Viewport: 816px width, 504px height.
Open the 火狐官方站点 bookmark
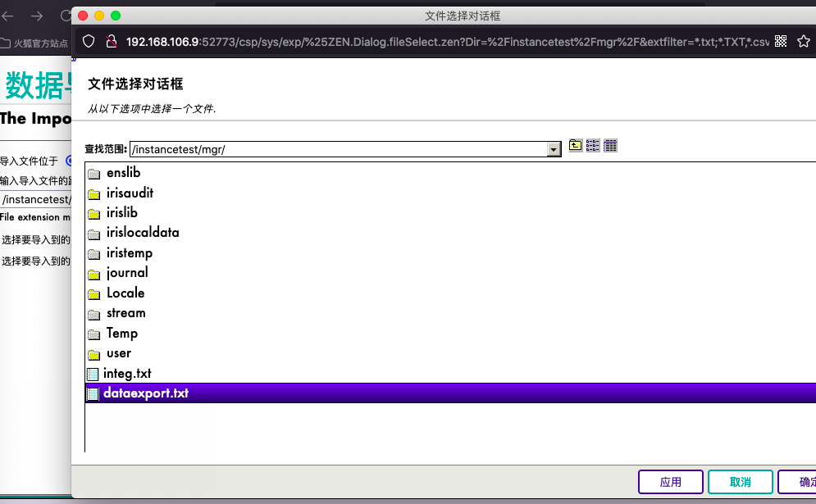(35, 43)
